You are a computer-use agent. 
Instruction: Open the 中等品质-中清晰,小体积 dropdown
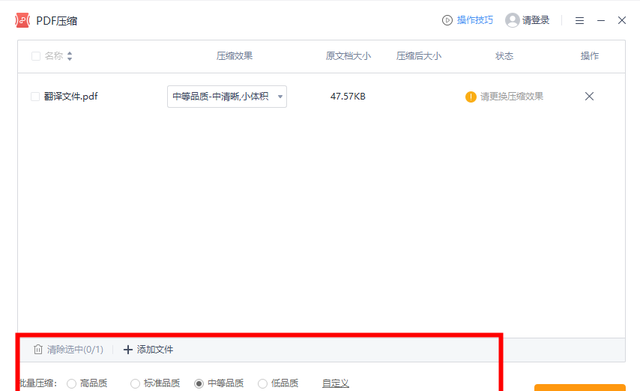tap(227, 96)
